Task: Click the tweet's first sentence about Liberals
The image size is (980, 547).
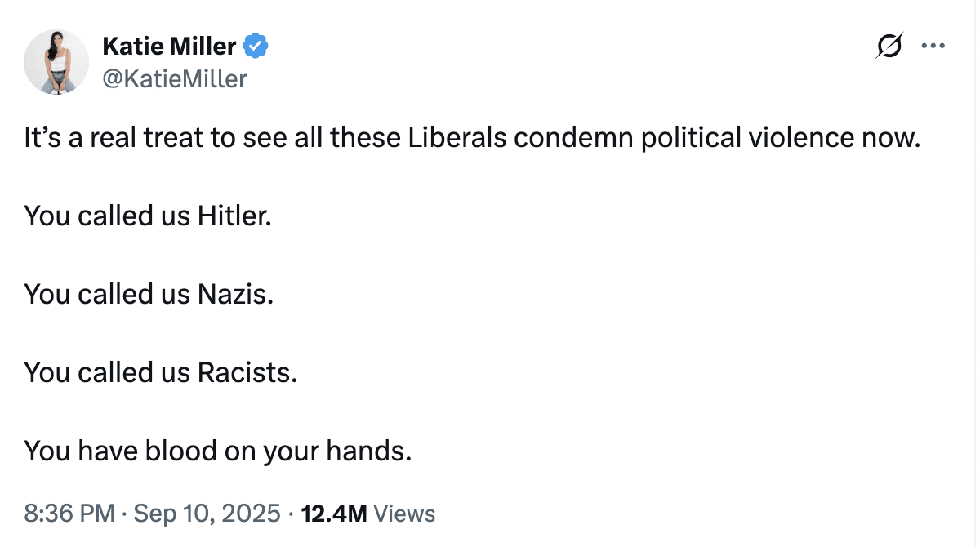Action: (x=471, y=138)
